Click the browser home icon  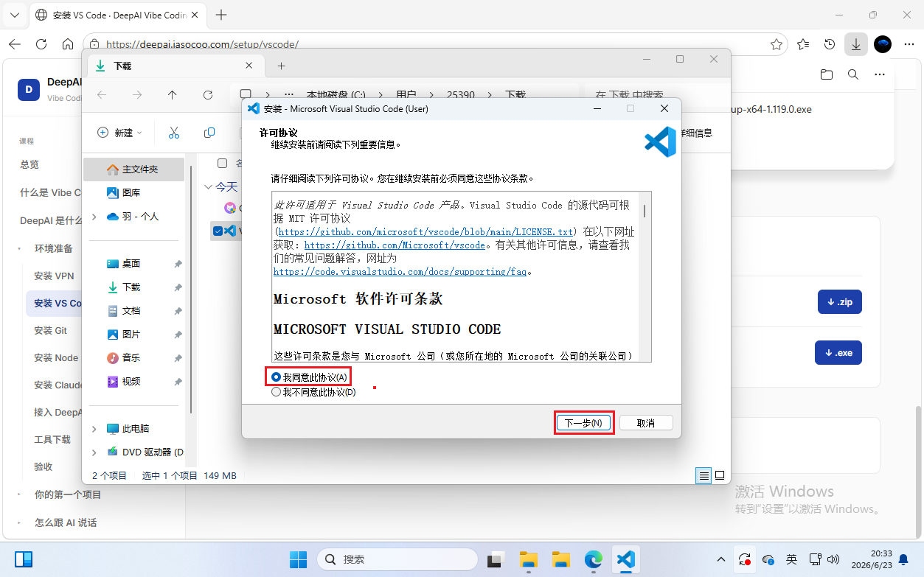tap(68, 44)
